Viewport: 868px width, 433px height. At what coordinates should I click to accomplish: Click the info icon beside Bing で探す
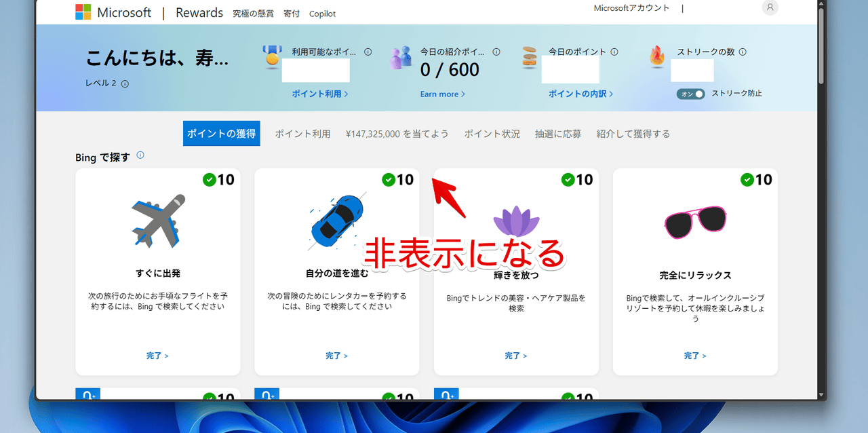coord(140,155)
